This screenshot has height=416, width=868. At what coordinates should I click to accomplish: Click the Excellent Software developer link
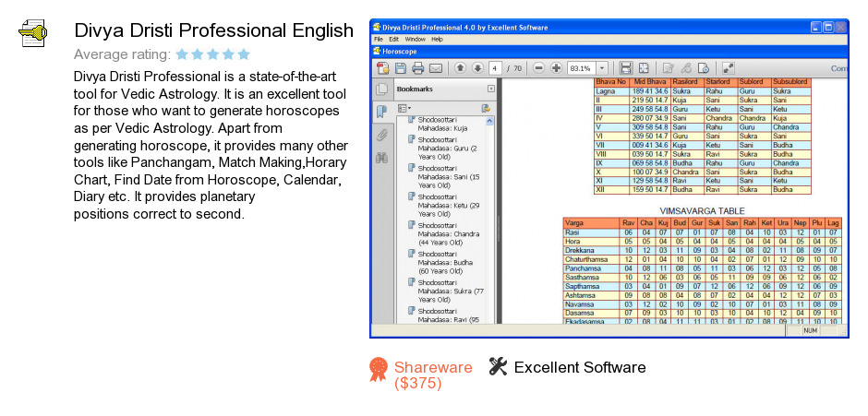coord(580,367)
